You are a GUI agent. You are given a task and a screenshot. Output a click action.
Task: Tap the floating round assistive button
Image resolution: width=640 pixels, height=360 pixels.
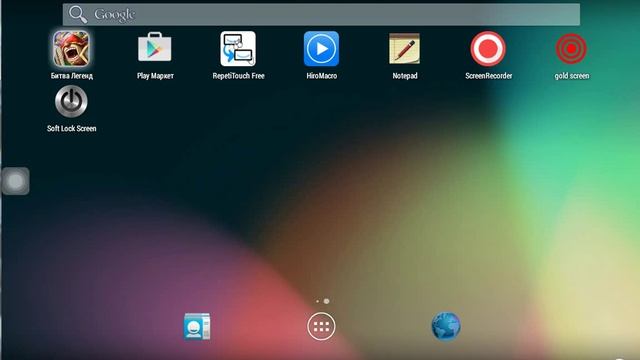(x=16, y=181)
